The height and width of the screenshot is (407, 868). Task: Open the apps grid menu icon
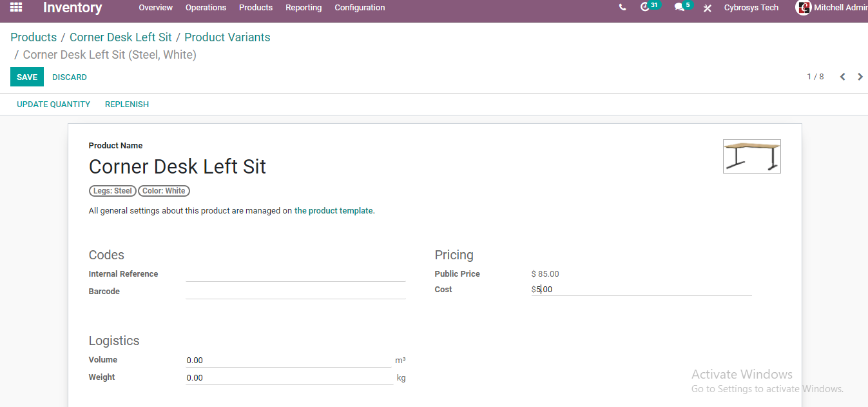point(16,8)
